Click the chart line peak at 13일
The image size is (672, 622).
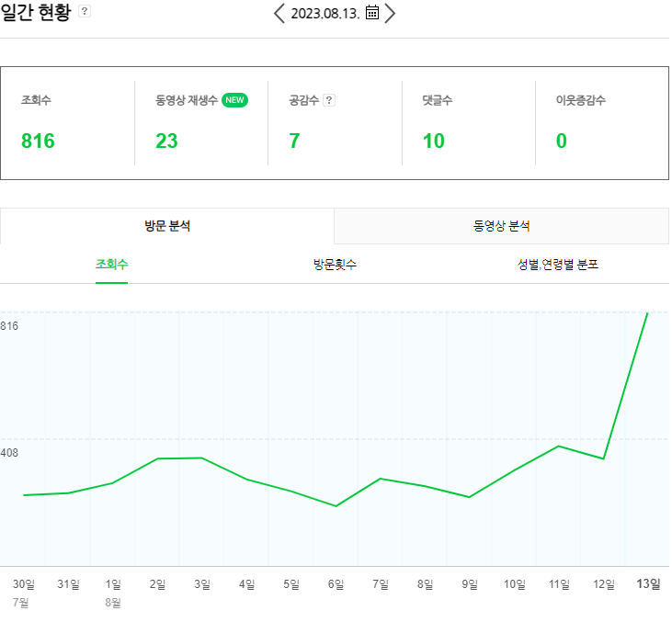[647, 313]
